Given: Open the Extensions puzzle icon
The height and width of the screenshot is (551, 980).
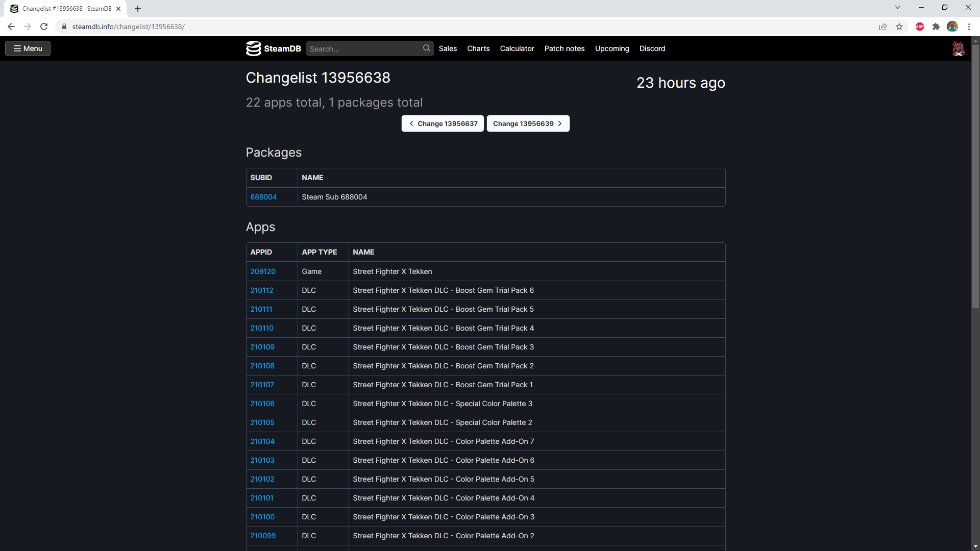Looking at the screenshot, I should [936, 27].
